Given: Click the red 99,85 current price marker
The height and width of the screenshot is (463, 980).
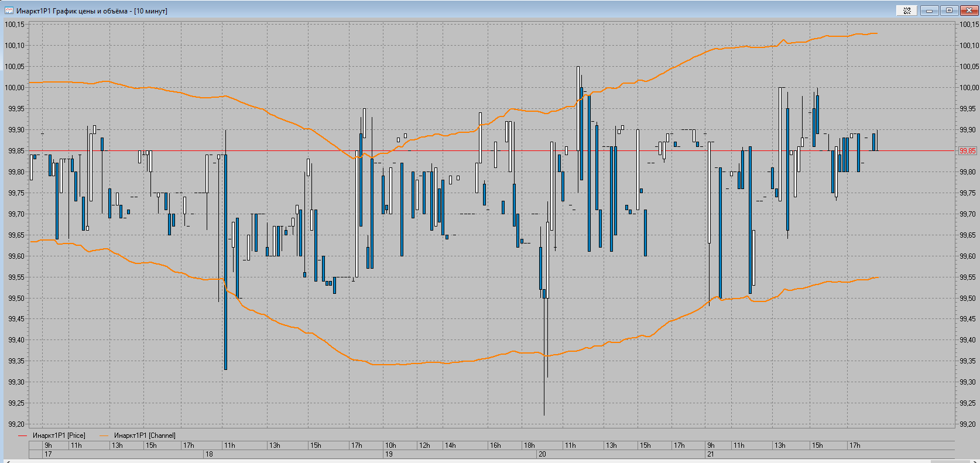Looking at the screenshot, I should pyautogui.click(x=968, y=151).
